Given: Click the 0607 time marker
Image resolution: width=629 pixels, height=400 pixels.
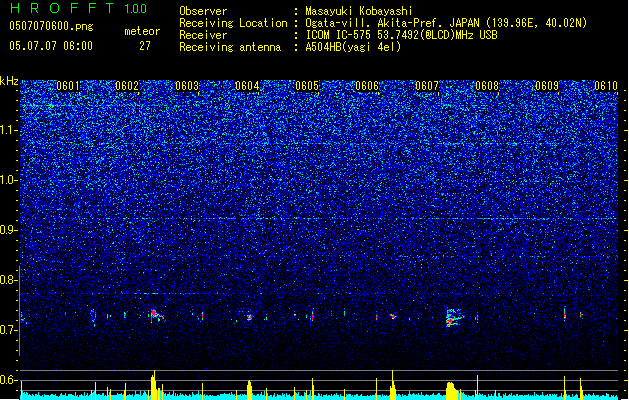Looking at the screenshot, I should (x=427, y=86).
